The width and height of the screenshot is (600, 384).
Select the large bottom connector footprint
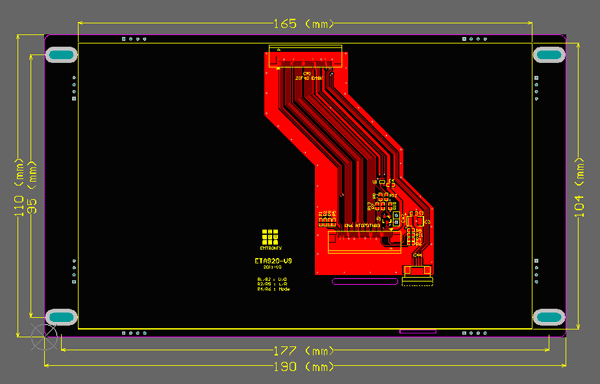click(x=365, y=242)
